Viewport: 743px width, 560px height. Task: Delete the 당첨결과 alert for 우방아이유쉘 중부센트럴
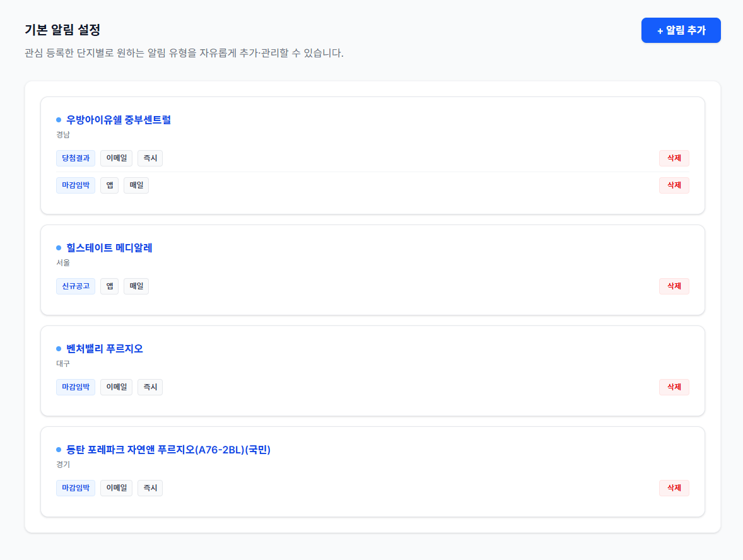674,158
